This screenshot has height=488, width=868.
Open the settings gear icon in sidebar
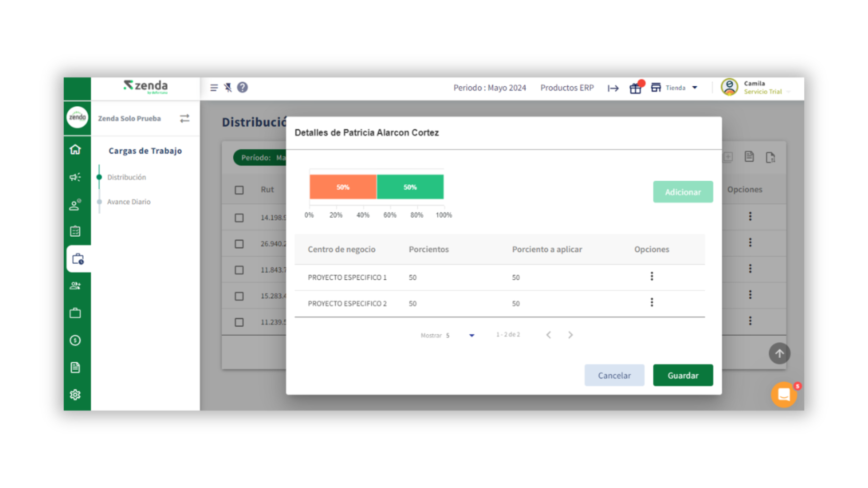tap(75, 394)
